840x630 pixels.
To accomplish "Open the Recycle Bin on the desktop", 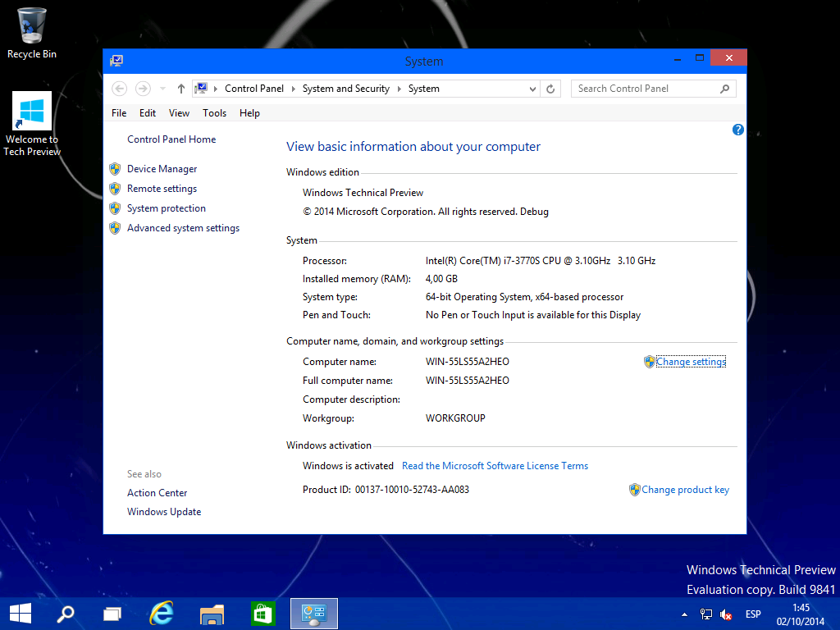I will tap(31, 29).
